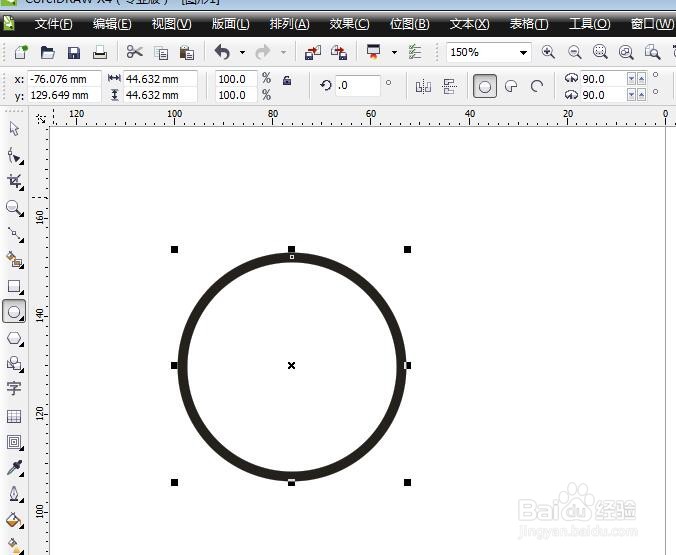
Task: Open a file with the folder icon
Action: (47, 53)
